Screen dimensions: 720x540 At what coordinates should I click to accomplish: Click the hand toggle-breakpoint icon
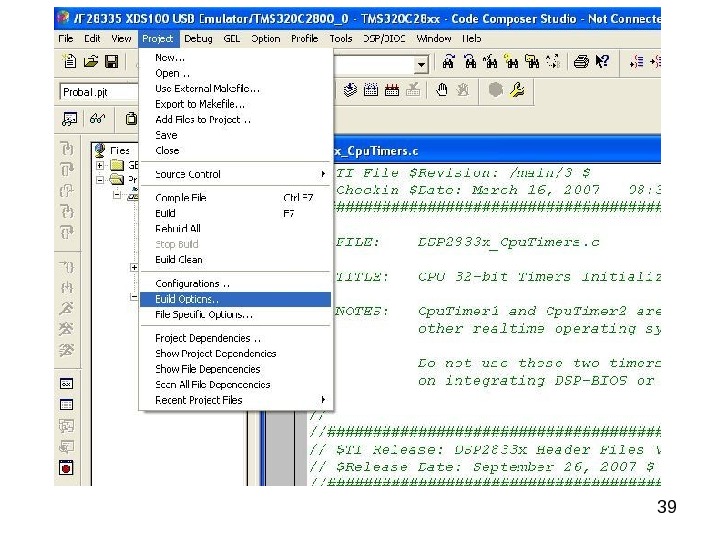(442, 90)
